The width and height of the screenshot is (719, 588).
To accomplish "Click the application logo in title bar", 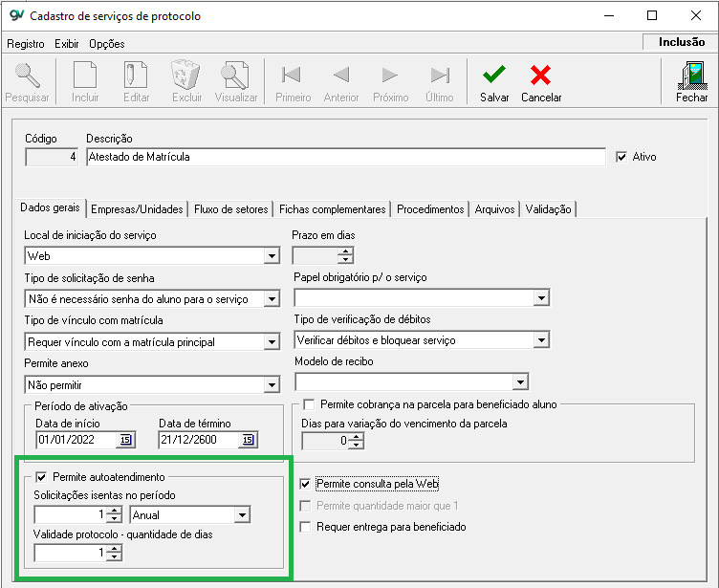I will [x=16, y=15].
